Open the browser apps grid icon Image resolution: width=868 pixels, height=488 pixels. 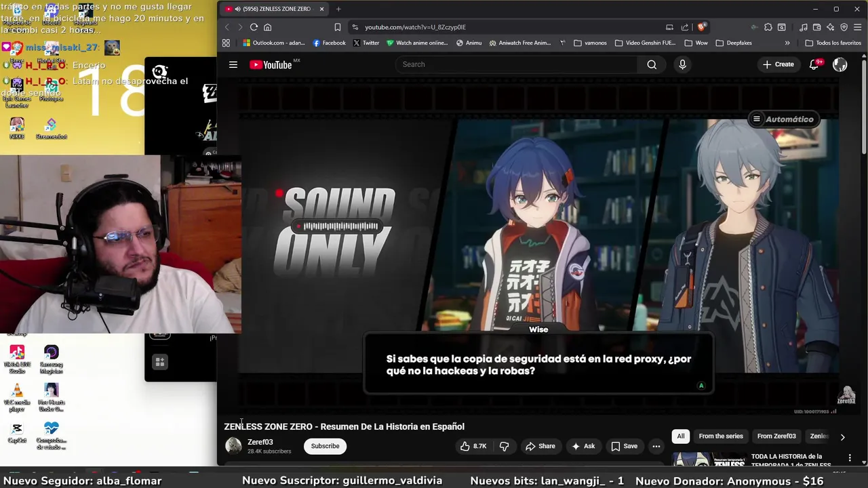(226, 43)
